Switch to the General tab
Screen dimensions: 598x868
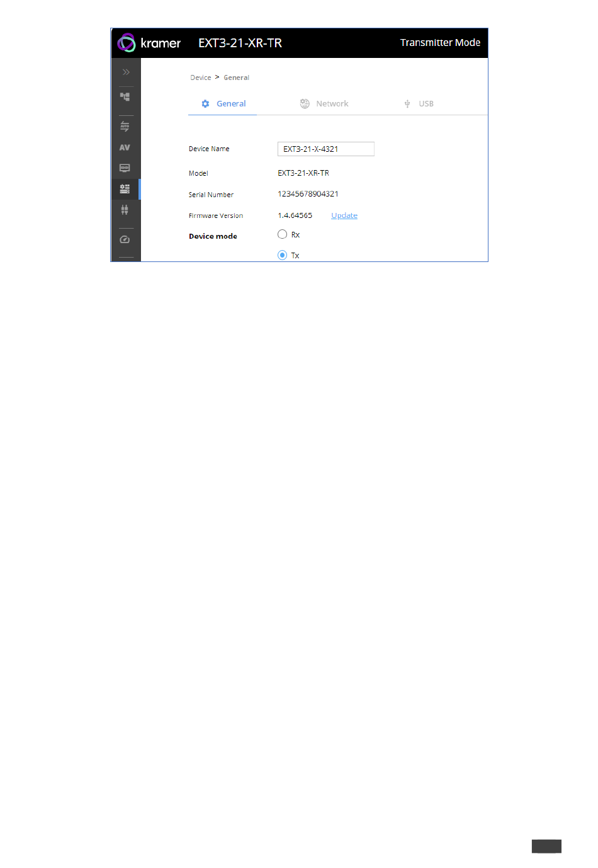coord(223,104)
